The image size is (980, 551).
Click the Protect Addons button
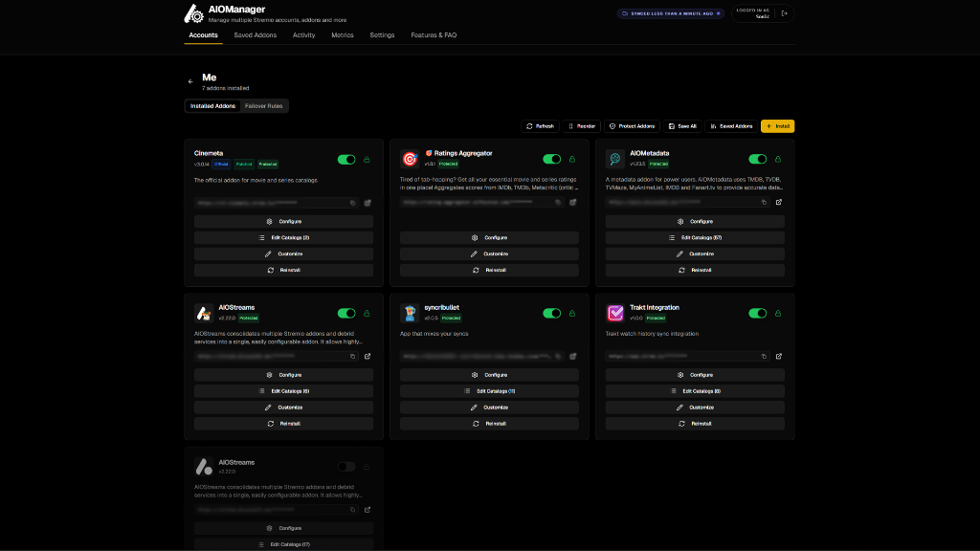(x=632, y=126)
